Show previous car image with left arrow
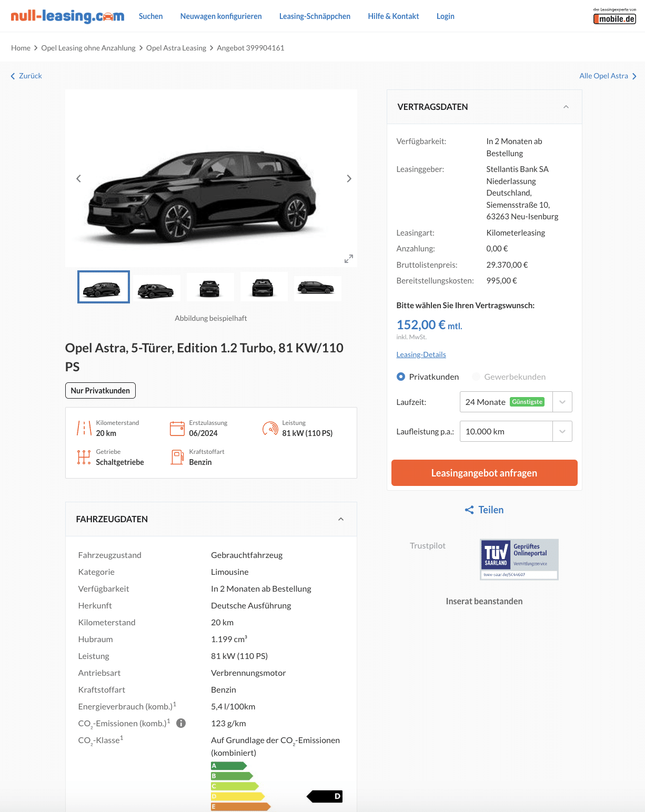The height and width of the screenshot is (812, 645). click(79, 179)
